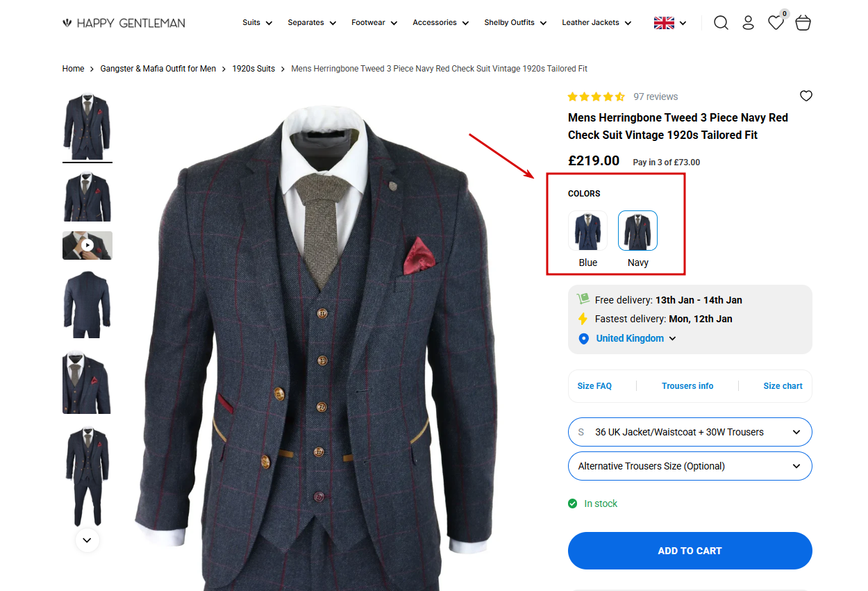Click the Happy Gentleman logo
The image size is (868, 591).
click(124, 23)
